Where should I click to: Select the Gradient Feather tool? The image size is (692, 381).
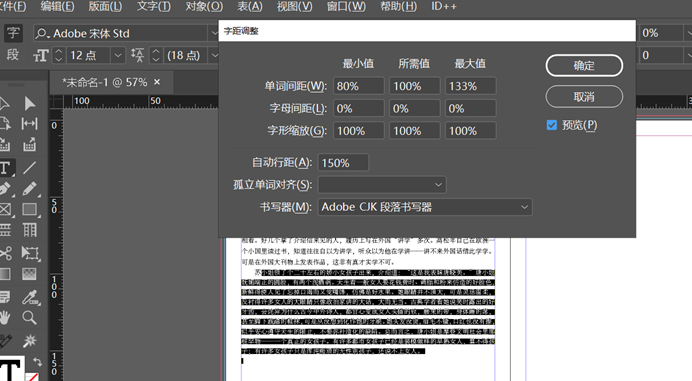coord(30,274)
